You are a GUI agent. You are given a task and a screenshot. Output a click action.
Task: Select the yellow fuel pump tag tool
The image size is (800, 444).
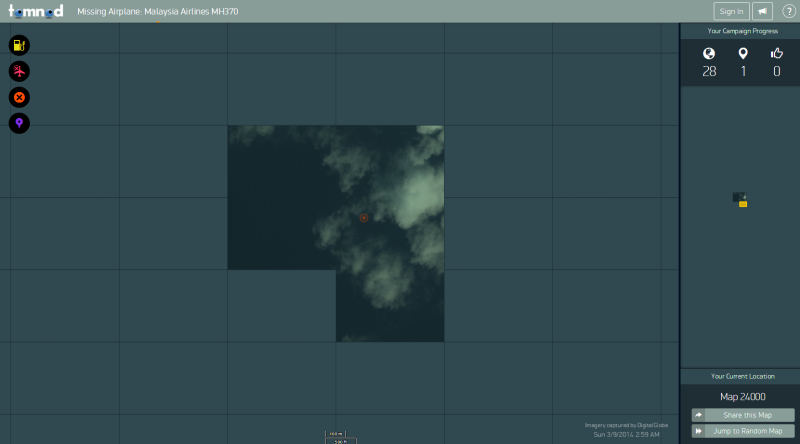coord(19,45)
